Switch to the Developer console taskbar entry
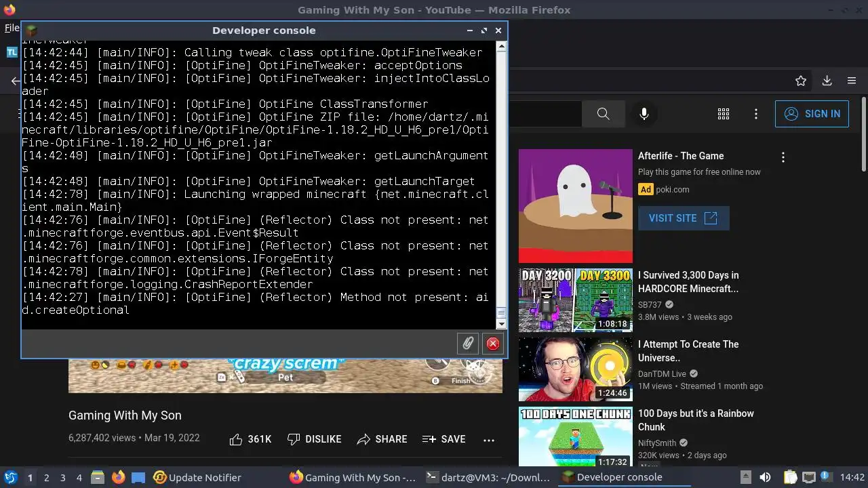Image resolution: width=868 pixels, height=488 pixels. pos(624,477)
